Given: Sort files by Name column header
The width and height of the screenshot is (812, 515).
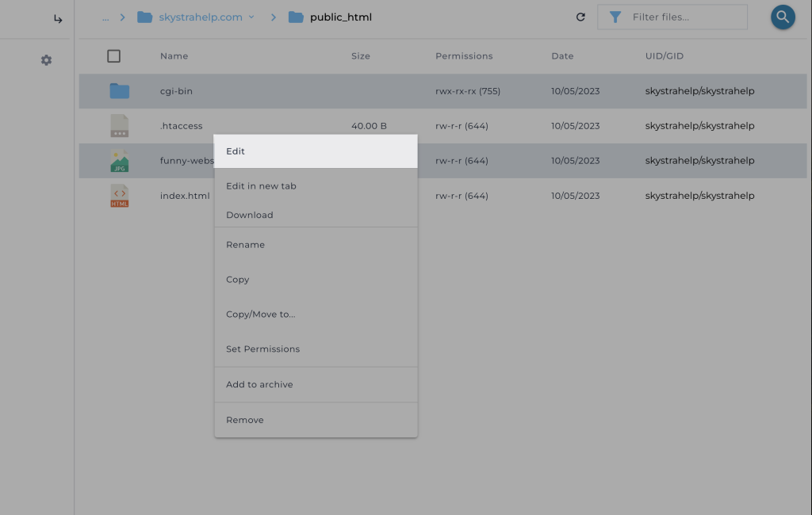Looking at the screenshot, I should pyautogui.click(x=174, y=56).
